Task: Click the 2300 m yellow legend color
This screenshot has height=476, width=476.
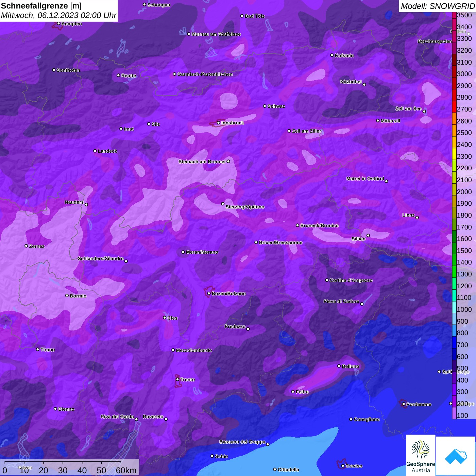Action: pos(454,154)
